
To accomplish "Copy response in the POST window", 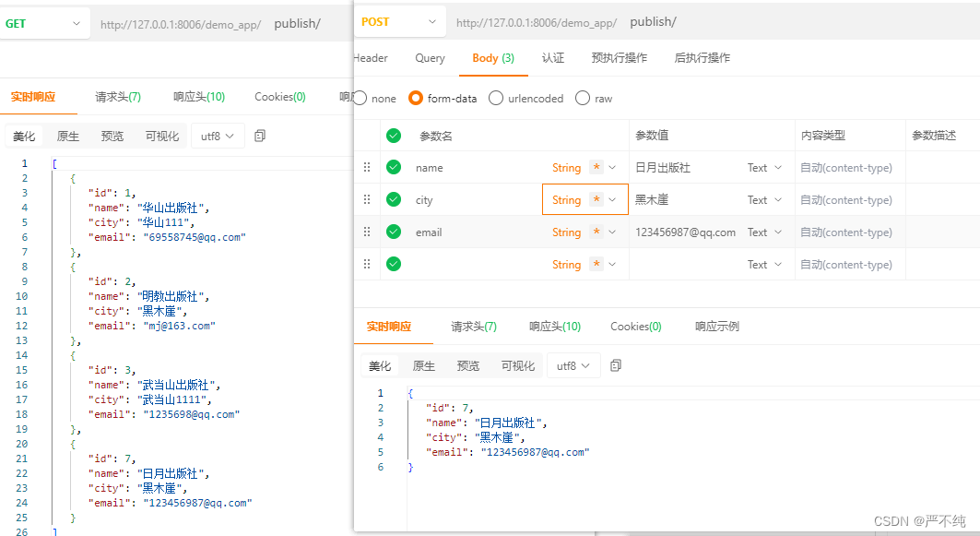I will point(616,365).
